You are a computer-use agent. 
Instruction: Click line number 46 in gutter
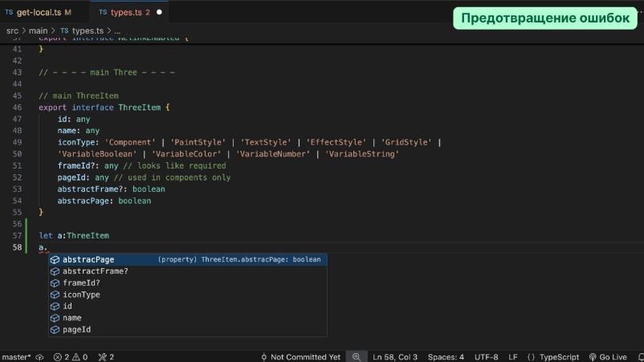pos(17,108)
